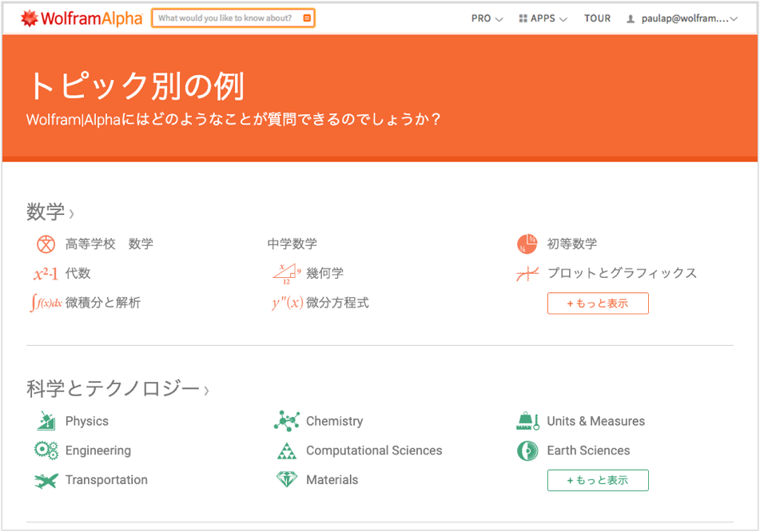The width and height of the screenshot is (760, 532).
Task: Click the green もっと表示 button
Action: pyautogui.click(x=597, y=480)
